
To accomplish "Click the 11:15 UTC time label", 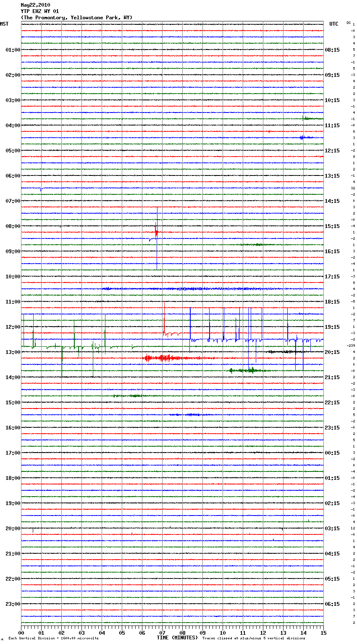I will pyautogui.click(x=332, y=126).
